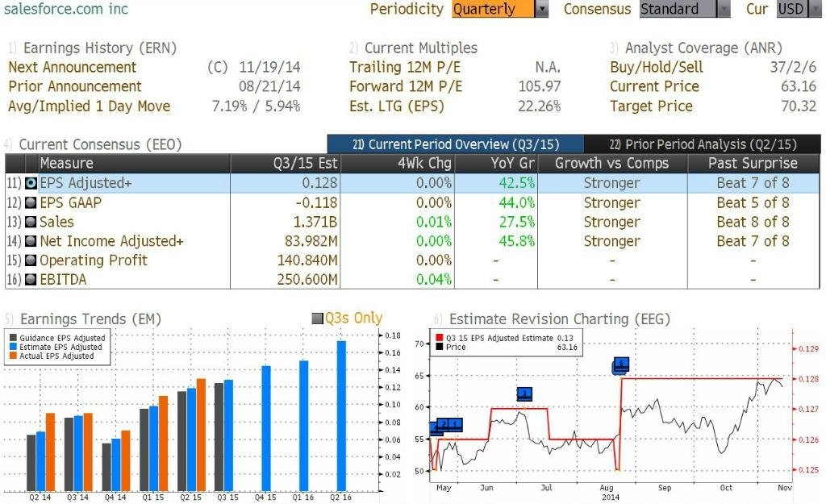Switch to Prior Period Analysis (Q2/15) tab

(x=703, y=144)
